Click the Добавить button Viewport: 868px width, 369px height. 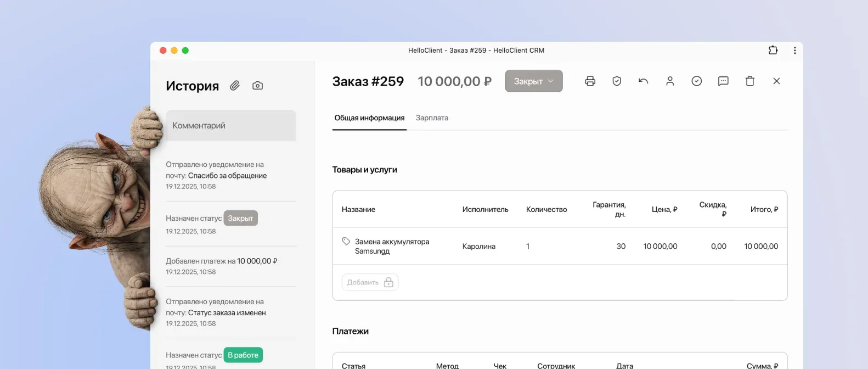(x=370, y=282)
